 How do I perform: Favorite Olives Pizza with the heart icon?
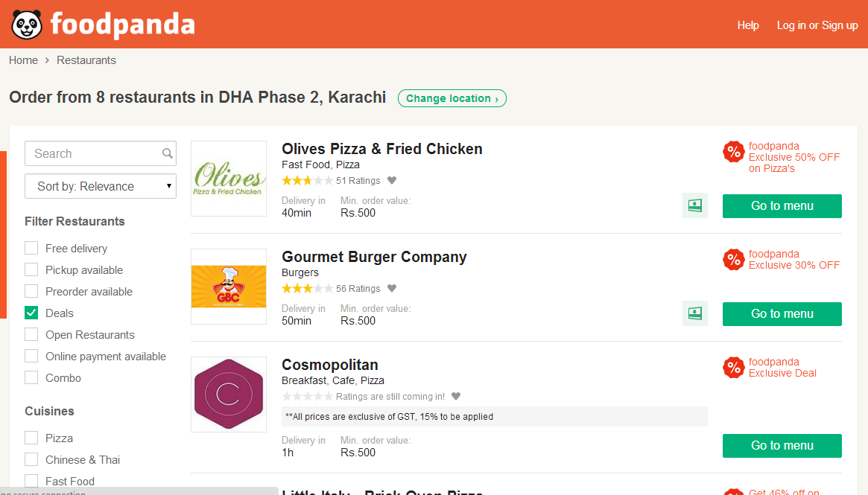[392, 180]
